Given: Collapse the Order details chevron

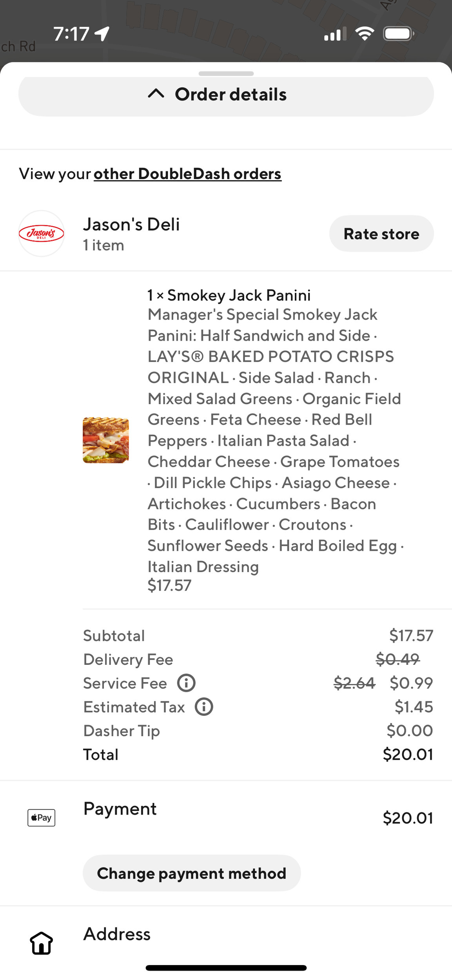Looking at the screenshot, I should tap(156, 94).
